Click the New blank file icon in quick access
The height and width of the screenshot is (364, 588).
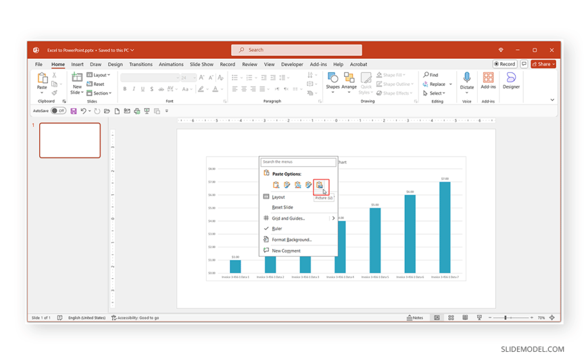coord(117,111)
